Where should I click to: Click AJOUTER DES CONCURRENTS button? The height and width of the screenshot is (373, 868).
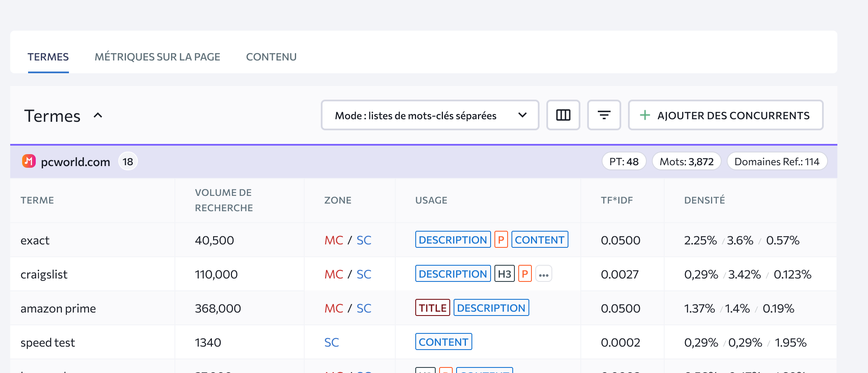click(x=725, y=115)
